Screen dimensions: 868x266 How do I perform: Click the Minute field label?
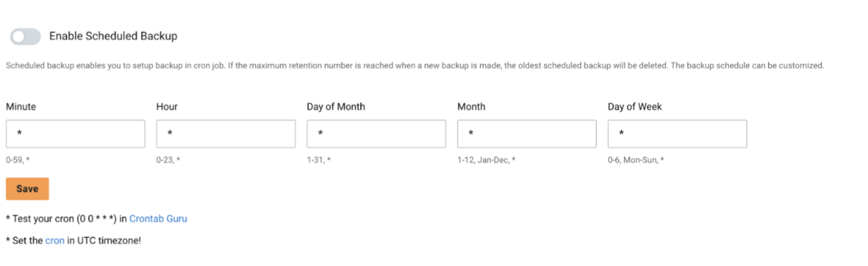coord(21,106)
